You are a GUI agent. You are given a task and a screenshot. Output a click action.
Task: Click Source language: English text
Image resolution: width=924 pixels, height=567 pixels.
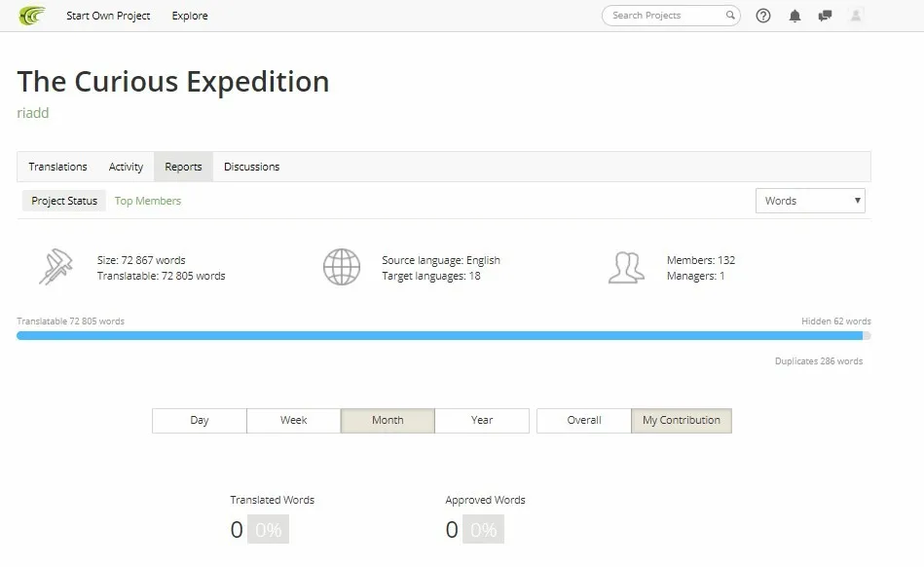pyautogui.click(x=441, y=260)
